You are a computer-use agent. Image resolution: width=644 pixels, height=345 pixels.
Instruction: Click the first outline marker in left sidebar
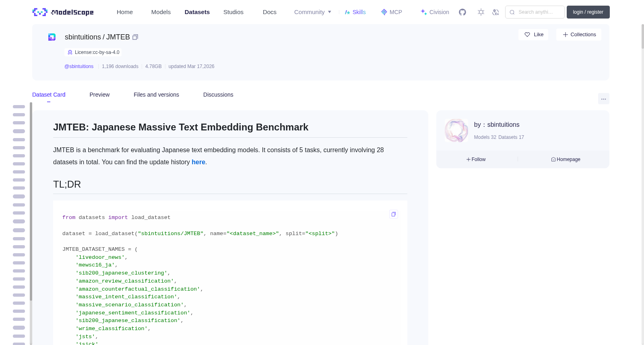coord(19,107)
